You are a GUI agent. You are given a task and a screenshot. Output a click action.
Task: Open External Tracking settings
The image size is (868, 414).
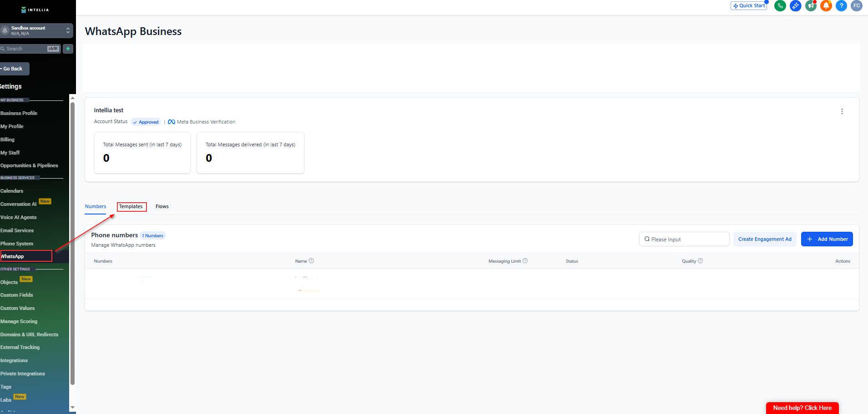tap(20, 347)
